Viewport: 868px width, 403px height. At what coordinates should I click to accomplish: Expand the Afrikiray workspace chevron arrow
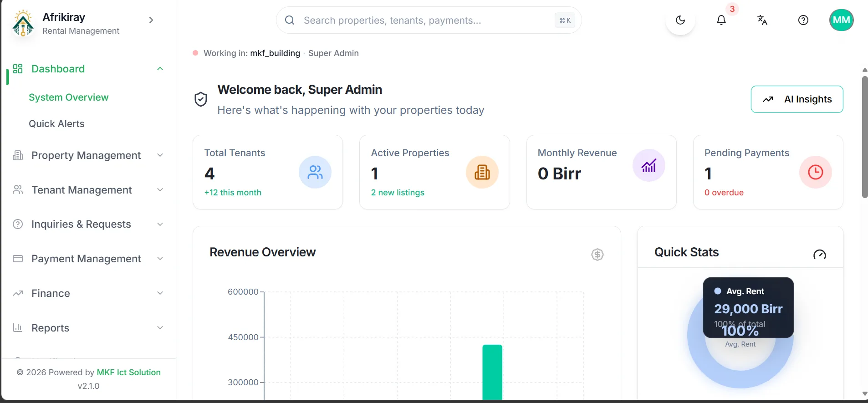click(x=151, y=20)
